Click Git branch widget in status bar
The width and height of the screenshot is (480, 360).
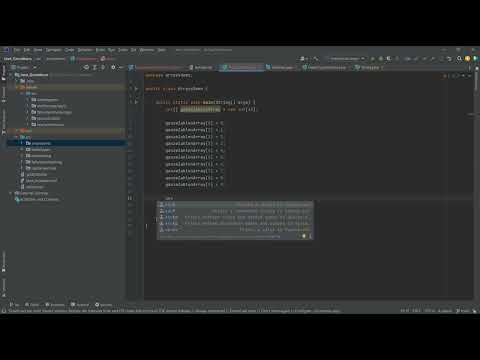462,311
